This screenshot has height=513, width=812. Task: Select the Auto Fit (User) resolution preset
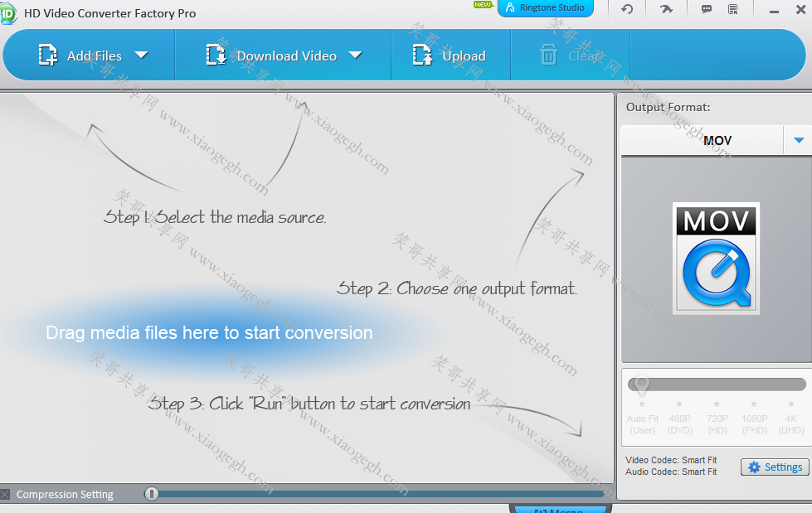[643, 424]
